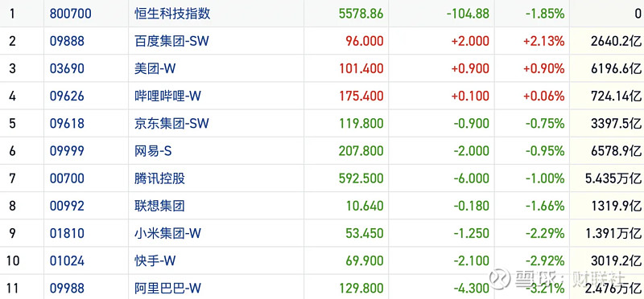Select stock code 03690
The image size is (644, 299).
pos(67,68)
